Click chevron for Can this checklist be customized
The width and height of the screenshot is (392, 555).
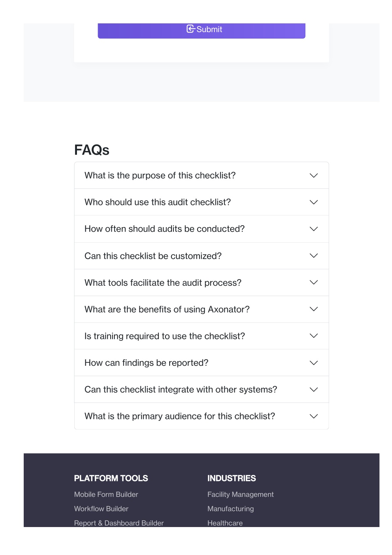point(314,255)
